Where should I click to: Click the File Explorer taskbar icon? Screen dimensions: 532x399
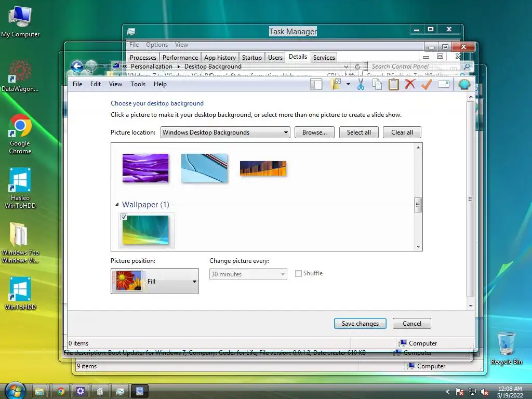point(39,391)
